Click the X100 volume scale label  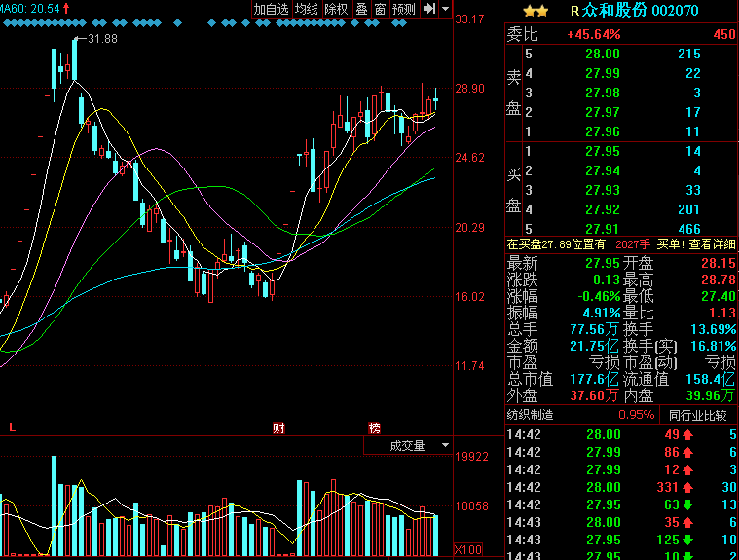tap(468, 549)
